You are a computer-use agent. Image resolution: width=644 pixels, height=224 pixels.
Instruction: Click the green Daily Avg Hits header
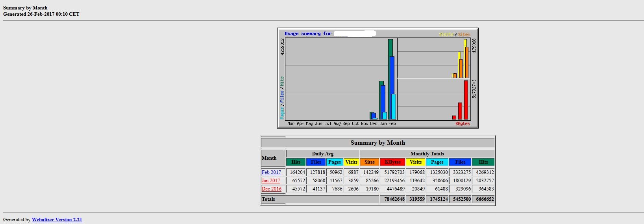tap(296, 162)
